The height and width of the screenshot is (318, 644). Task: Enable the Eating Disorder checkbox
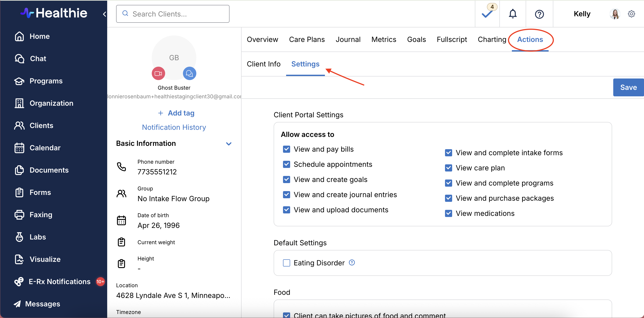point(287,263)
